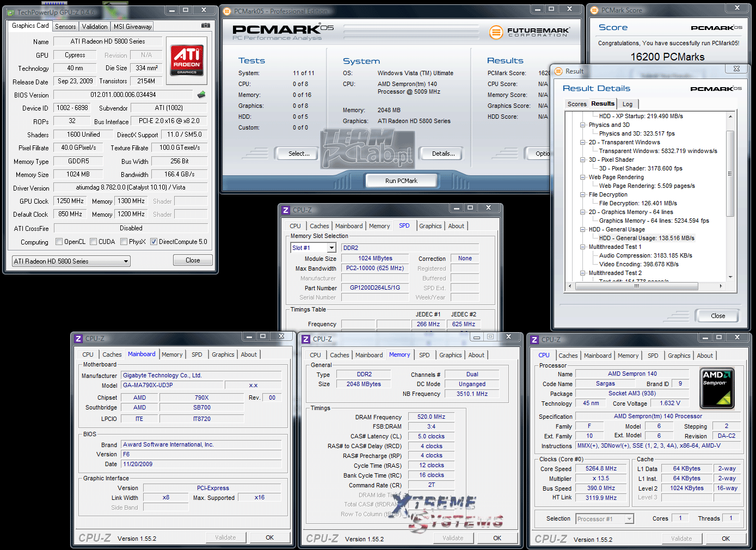
Task: Open Caches tab in the CPU-Z SPD window
Action: click(319, 226)
